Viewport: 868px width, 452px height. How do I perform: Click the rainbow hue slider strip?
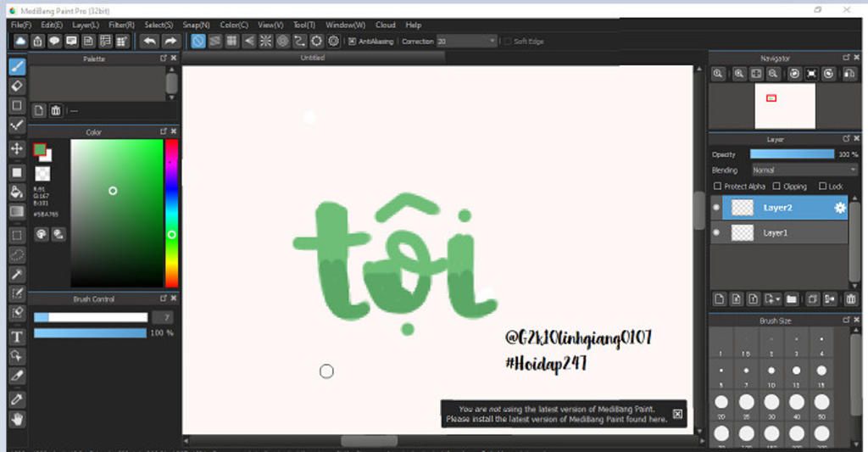171,213
